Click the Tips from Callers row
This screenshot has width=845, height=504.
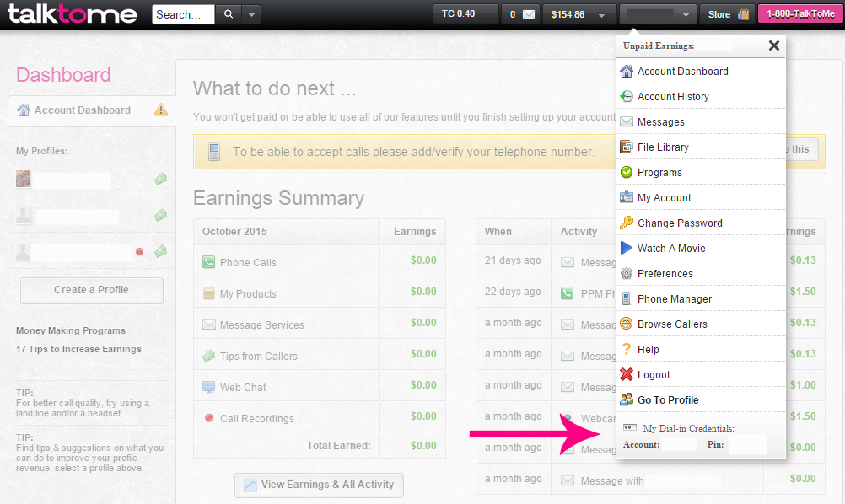click(320, 355)
